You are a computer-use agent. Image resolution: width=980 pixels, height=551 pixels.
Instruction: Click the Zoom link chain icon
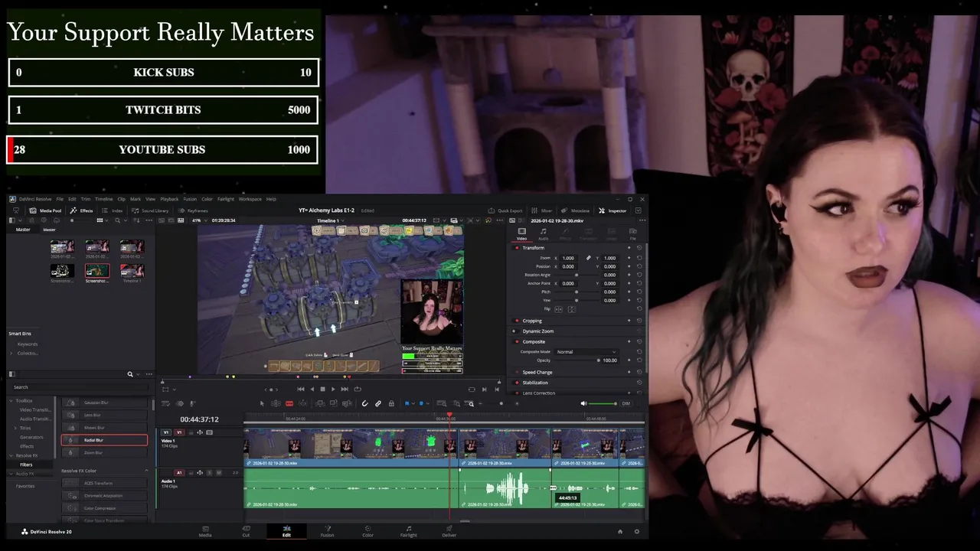(589, 258)
